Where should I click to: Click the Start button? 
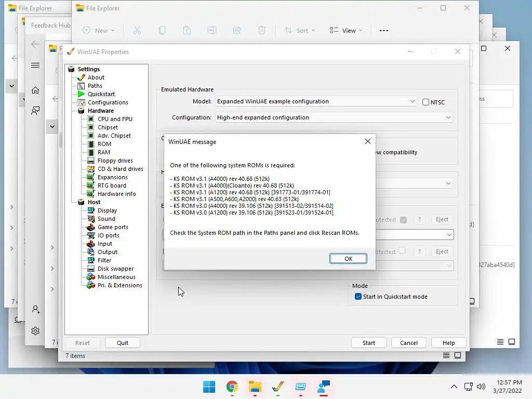pyautogui.click(x=368, y=343)
